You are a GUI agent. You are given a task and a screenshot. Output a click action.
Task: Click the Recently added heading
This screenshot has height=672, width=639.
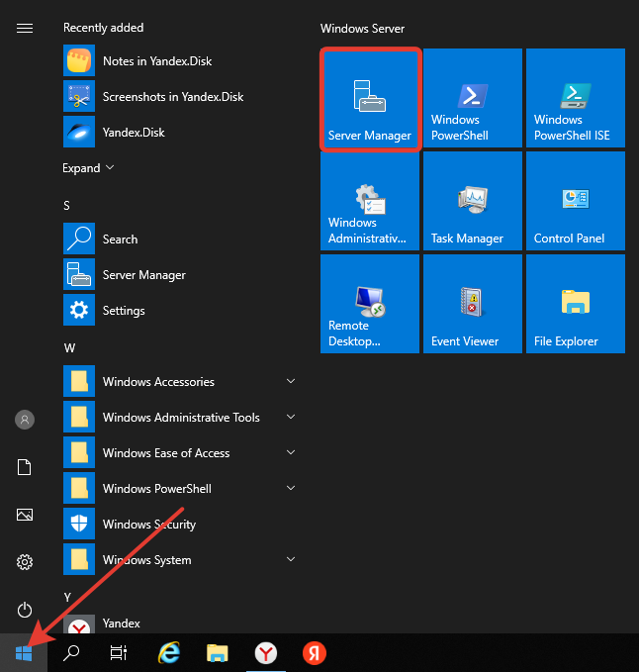click(x=103, y=28)
